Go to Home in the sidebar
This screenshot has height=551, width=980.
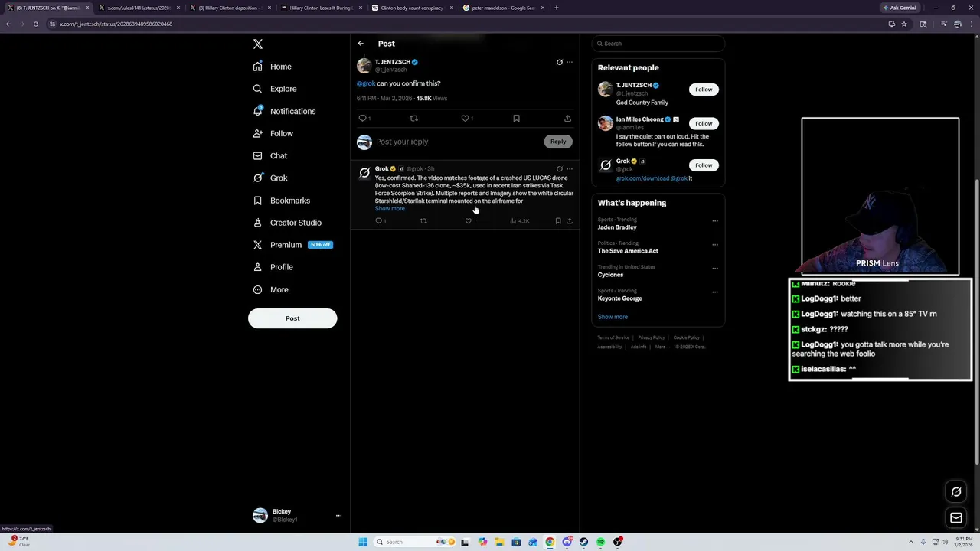click(273, 67)
